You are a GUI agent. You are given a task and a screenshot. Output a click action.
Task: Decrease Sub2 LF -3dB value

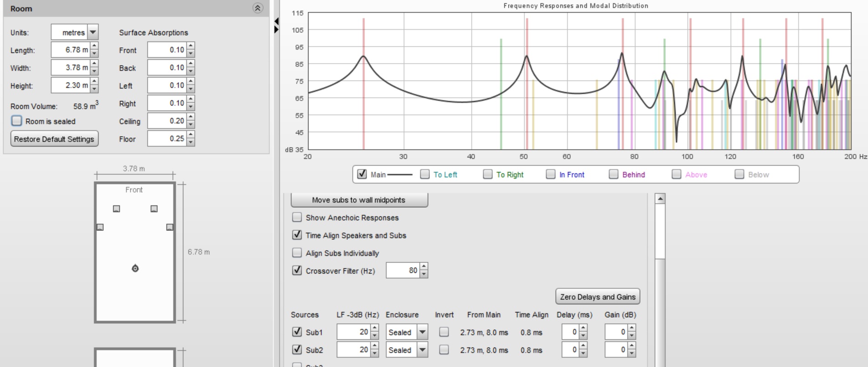(x=374, y=353)
